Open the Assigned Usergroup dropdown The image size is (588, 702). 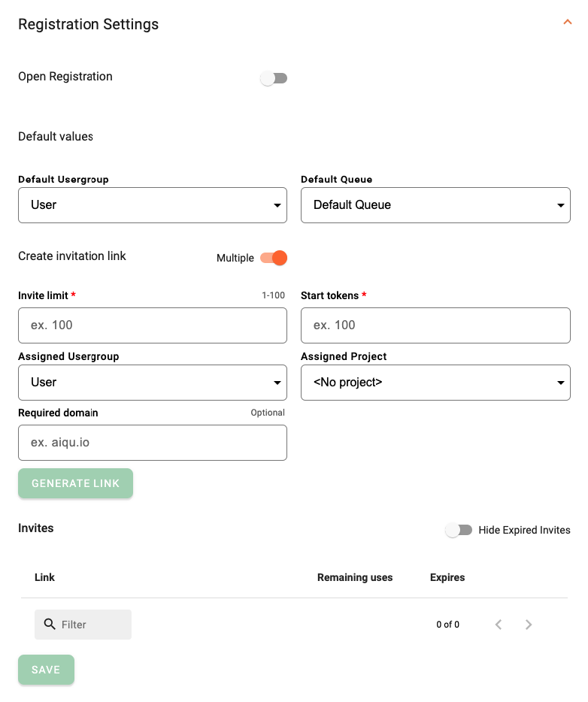point(152,382)
